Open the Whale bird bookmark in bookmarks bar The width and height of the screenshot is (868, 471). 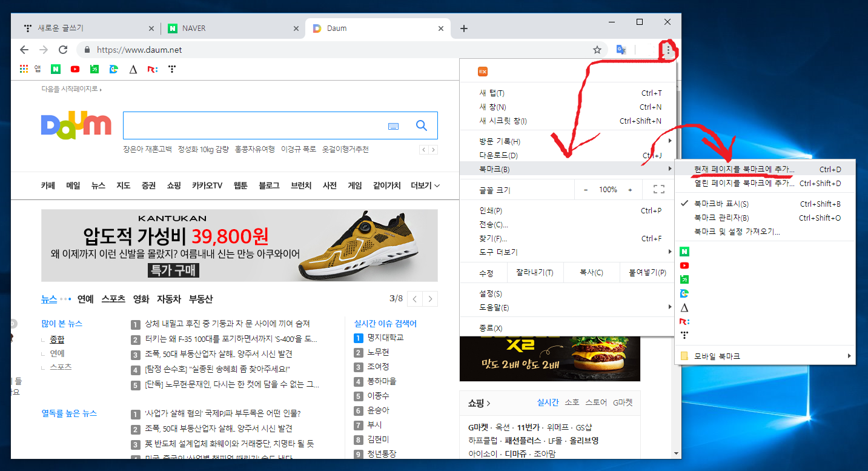coord(114,69)
